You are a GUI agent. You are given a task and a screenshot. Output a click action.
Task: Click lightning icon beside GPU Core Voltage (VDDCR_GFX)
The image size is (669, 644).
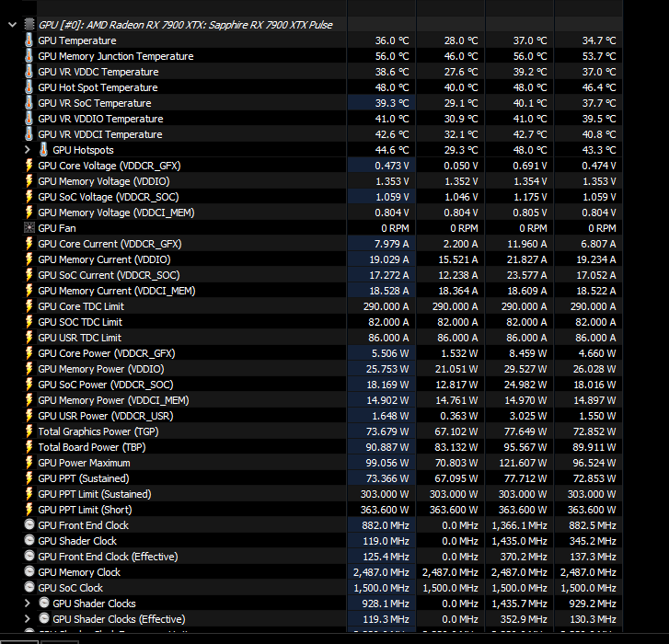tap(29, 166)
